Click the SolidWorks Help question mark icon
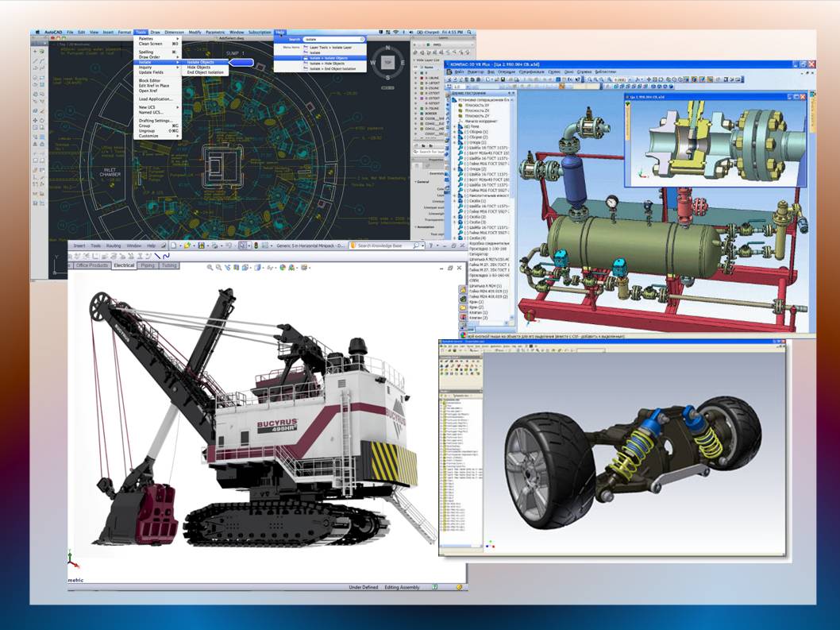Viewport: 840px width, 630px height. click(430, 245)
